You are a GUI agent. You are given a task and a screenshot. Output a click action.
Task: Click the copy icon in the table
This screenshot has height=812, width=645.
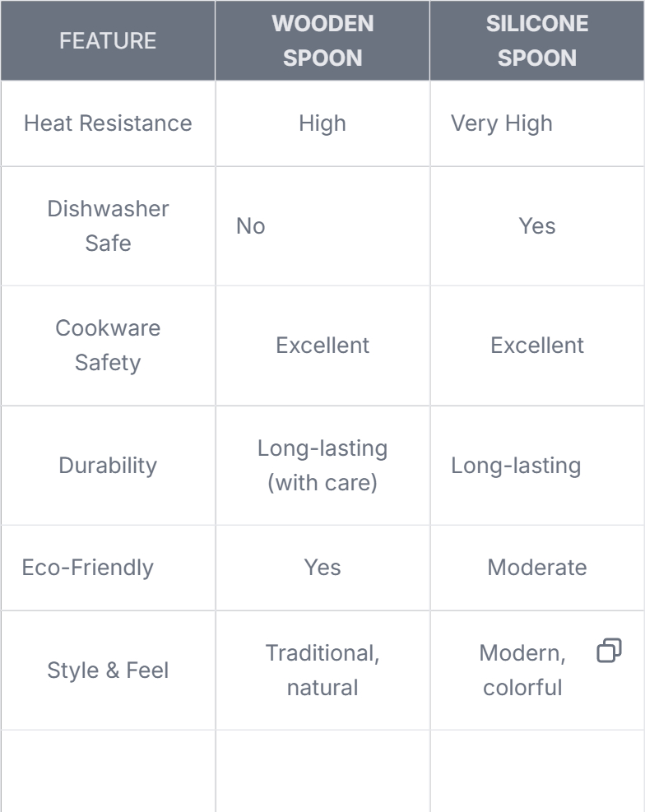pos(610,651)
